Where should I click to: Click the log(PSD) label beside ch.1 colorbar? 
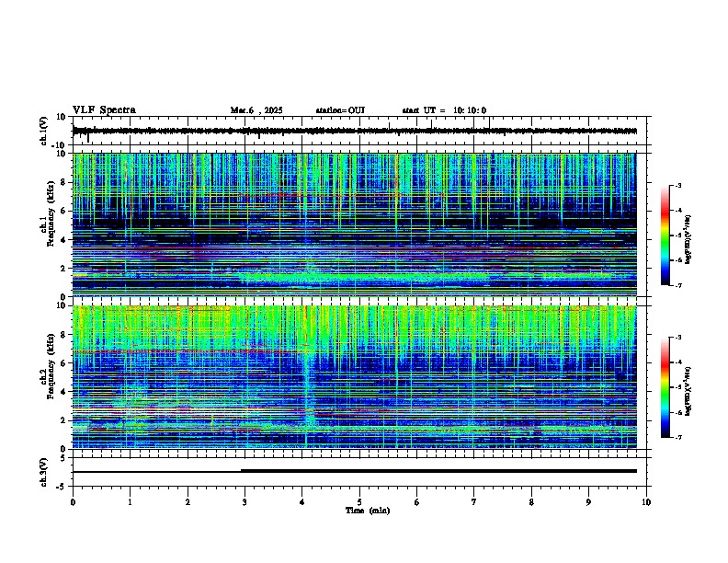coord(688,239)
